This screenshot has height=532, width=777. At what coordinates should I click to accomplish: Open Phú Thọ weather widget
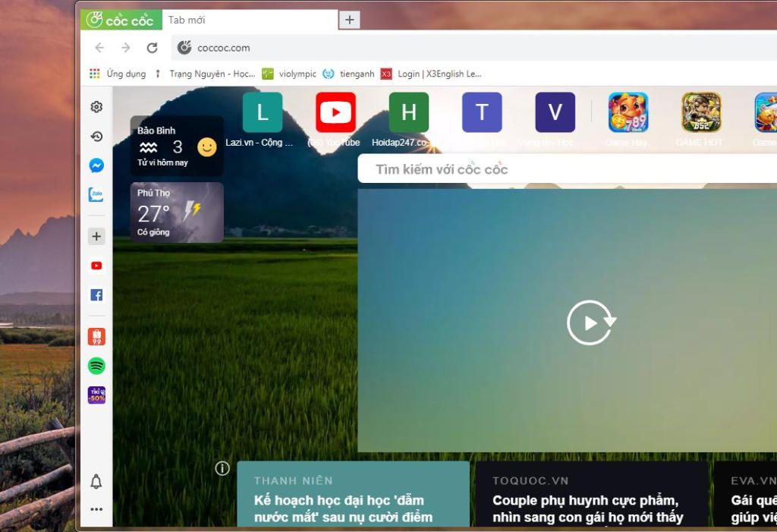click(x=176, y=212)
